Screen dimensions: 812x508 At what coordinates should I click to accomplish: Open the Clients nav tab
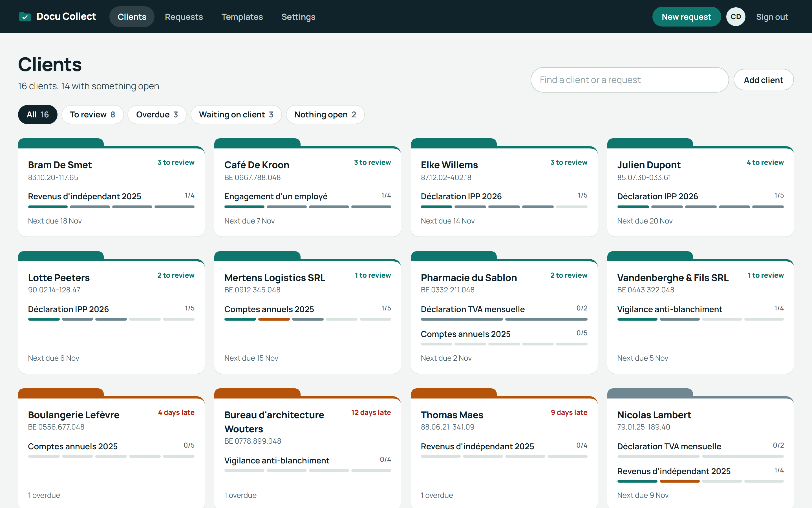132,17
